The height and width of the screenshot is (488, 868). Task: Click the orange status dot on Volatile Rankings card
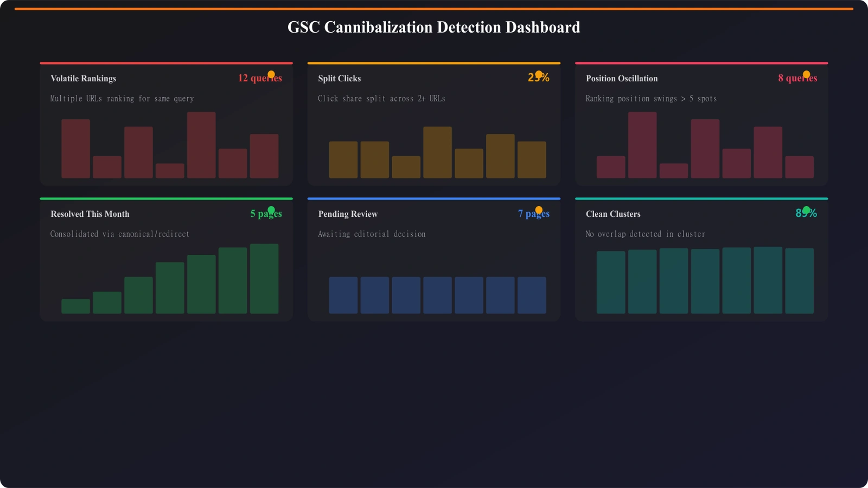pos(271,74)
